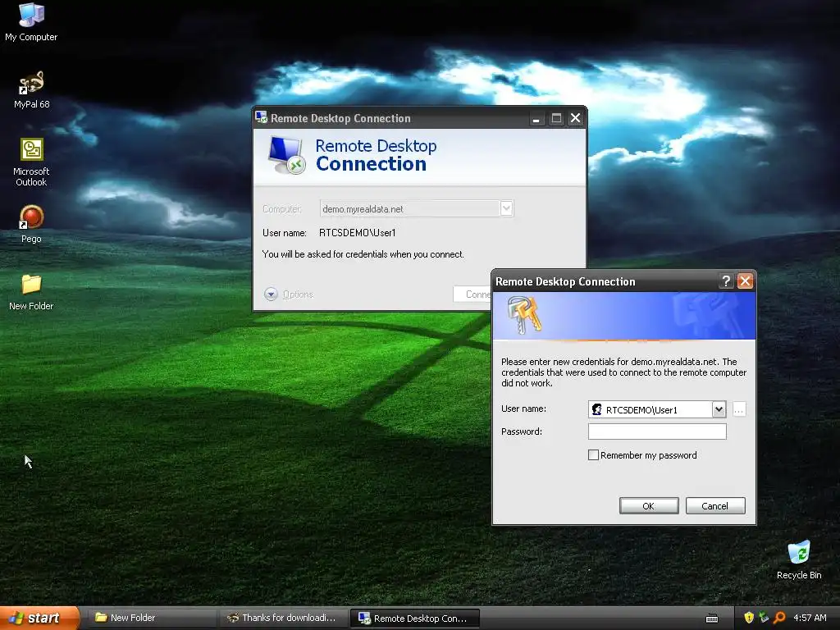Click the user icon in User name field

click(x=596, y=410)
